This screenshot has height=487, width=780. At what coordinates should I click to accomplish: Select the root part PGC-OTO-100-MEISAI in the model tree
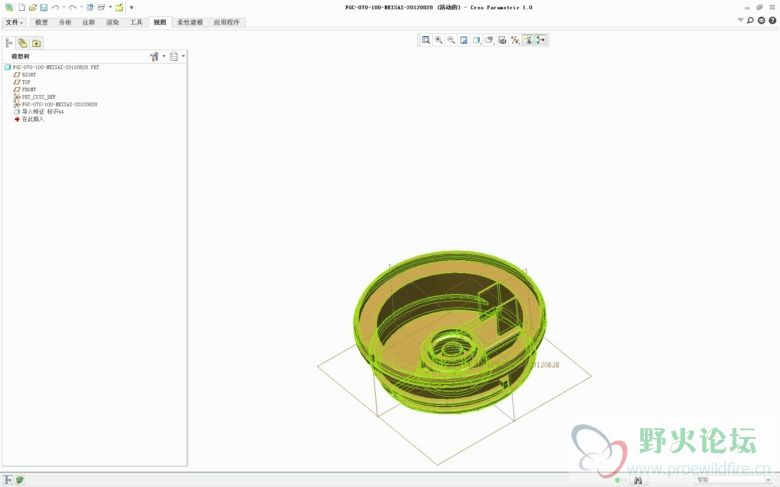52,67
